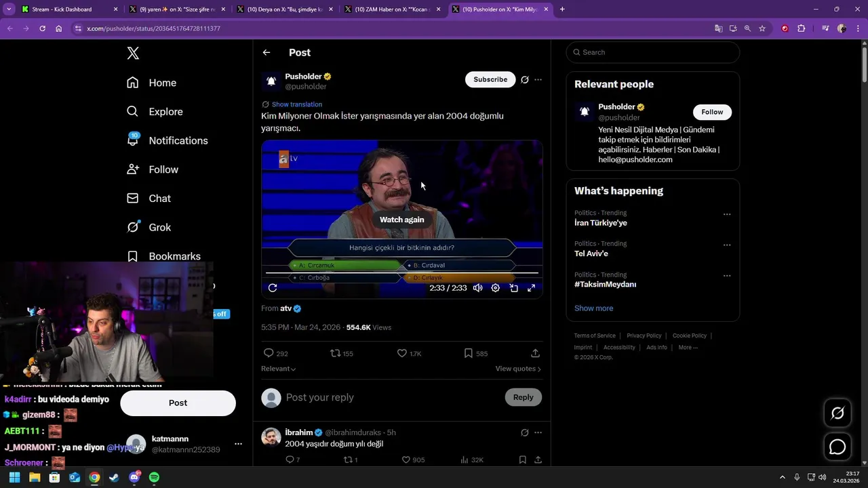Open the More footer menu
This screenshot has width=868, height=488.
688,348
